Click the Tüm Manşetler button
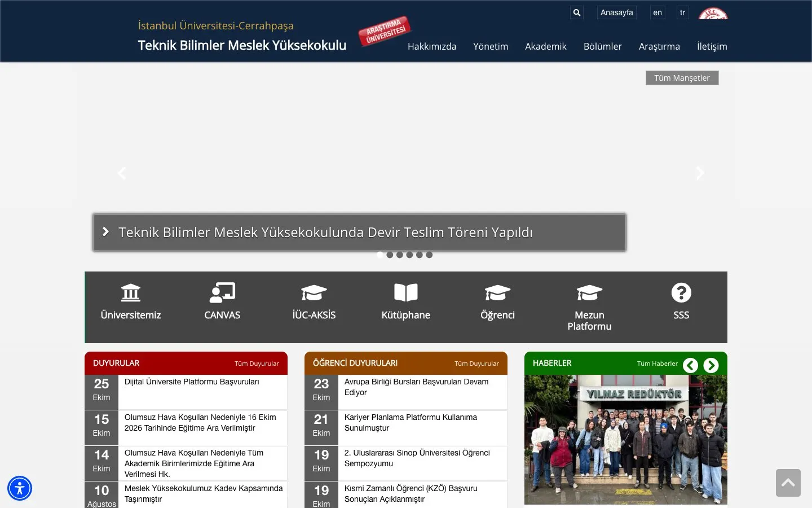Image resolution: width=812 pixels, height=508 pixels. click(x=682, y=78)
